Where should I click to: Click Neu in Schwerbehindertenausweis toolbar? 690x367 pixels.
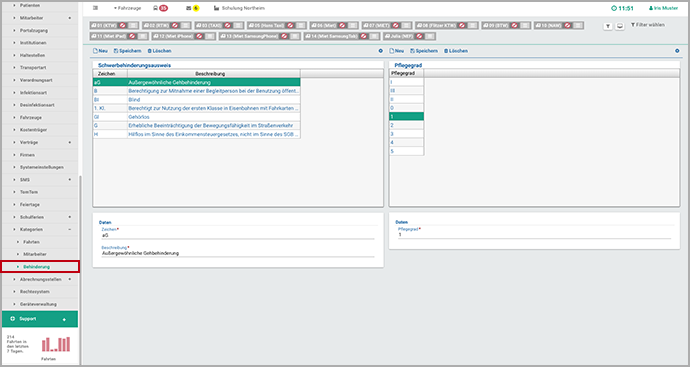[100, 51]
